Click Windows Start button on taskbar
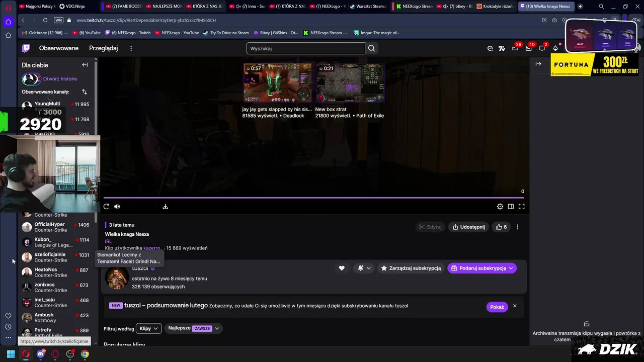Screen dimensions: 644x362 point(11,354)
